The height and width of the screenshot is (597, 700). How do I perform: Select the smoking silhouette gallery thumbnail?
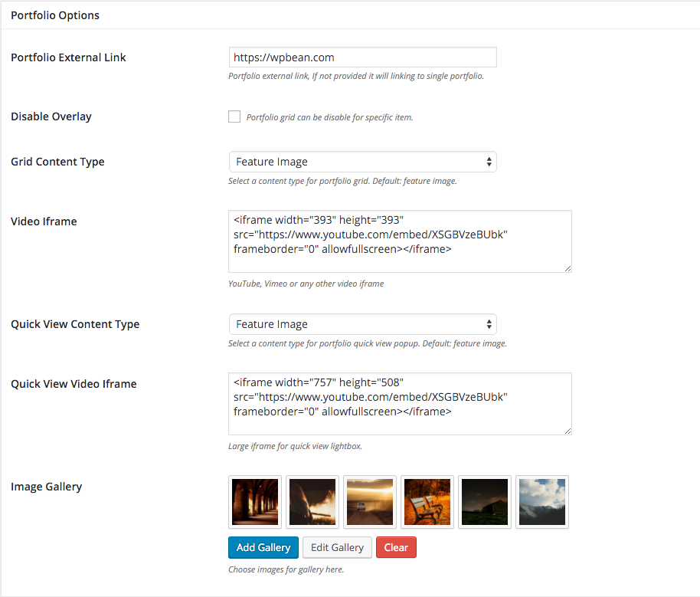click(312, 502)
